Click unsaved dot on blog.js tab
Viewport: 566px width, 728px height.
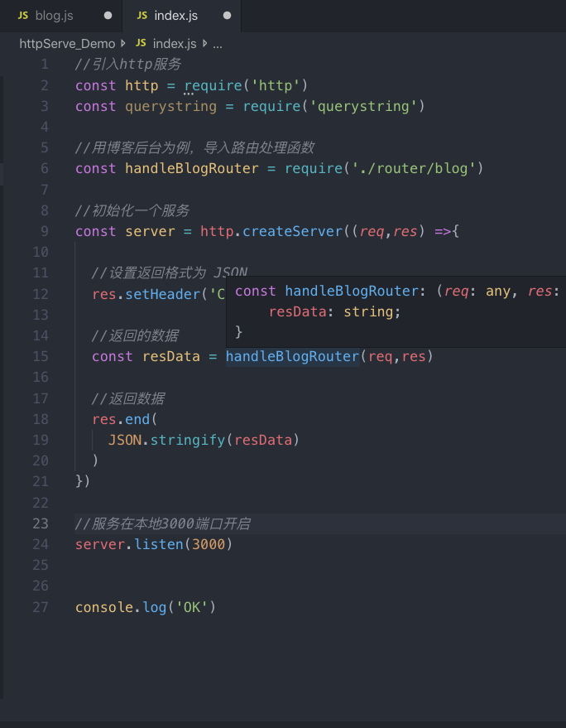(108, 15)
